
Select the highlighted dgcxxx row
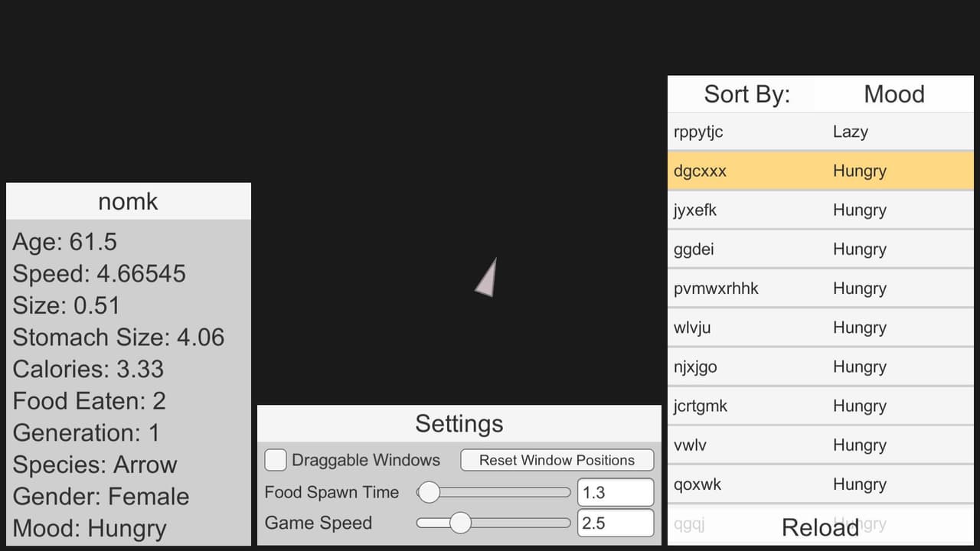pyautogui.click(x=820, y=171)
